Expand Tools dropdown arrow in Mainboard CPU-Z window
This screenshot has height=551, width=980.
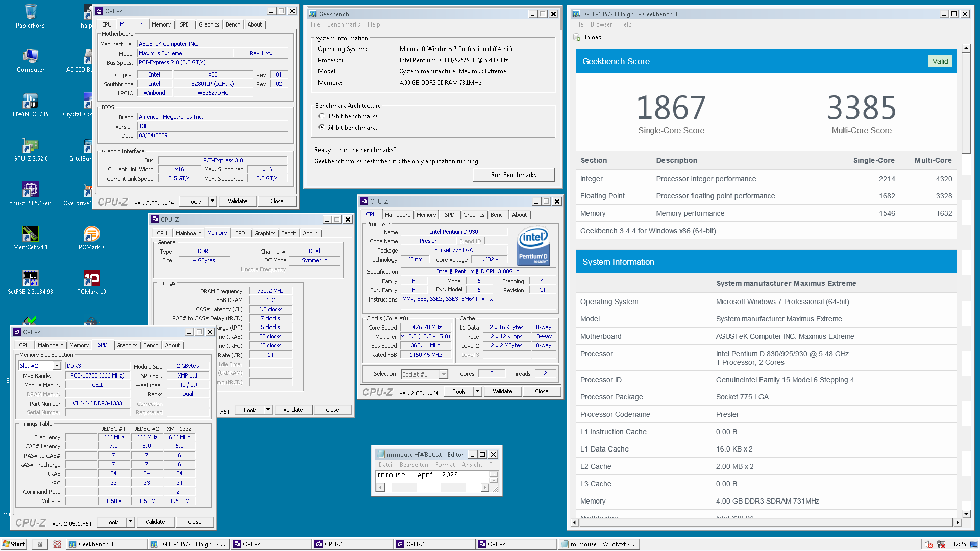213,201
